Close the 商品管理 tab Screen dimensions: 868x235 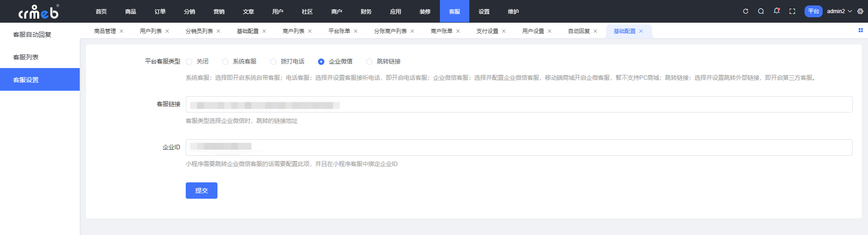(x=121, y=31)
